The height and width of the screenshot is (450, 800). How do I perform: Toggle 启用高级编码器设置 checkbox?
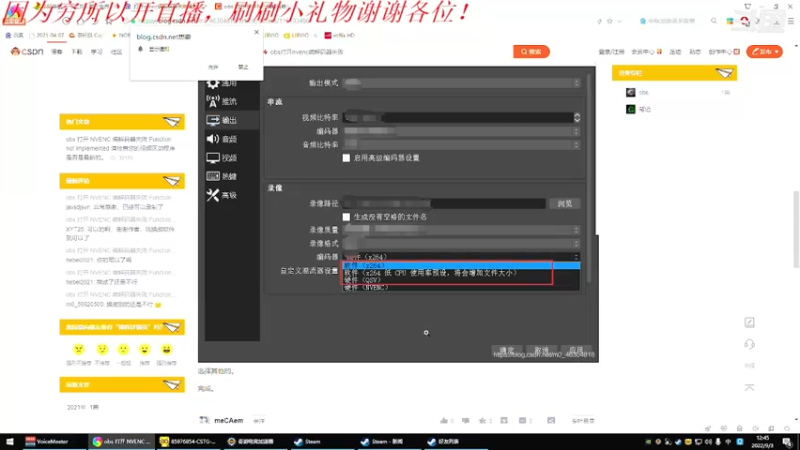point(346,158)
